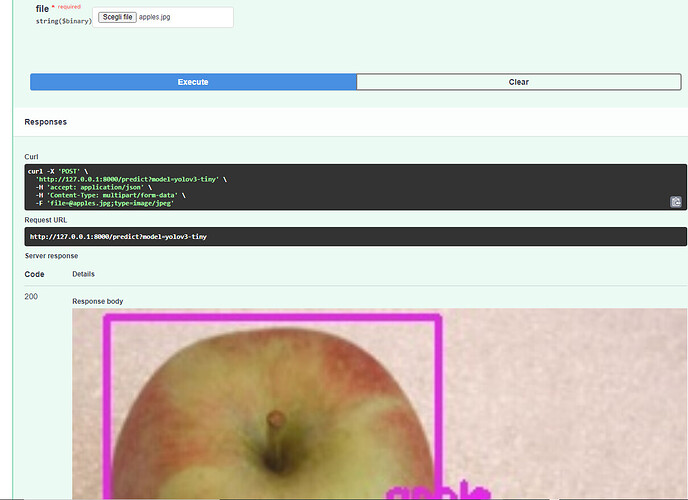688x500 pixels.
Task: Click the Curl label above command
Action: point(31,157)
